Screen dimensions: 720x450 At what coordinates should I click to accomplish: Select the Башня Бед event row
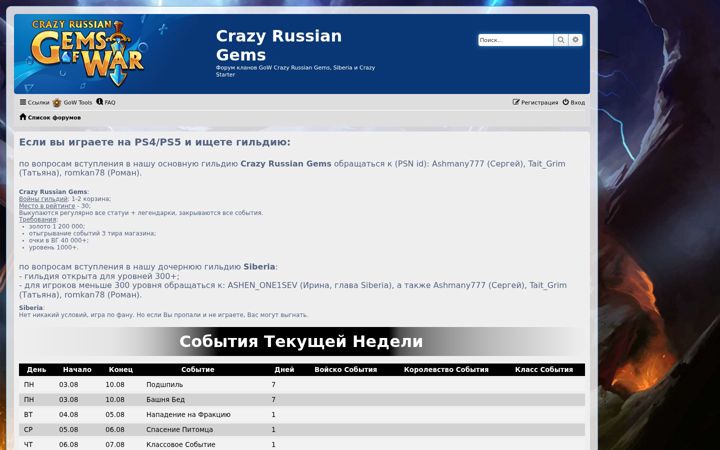[x=302, y=399]
